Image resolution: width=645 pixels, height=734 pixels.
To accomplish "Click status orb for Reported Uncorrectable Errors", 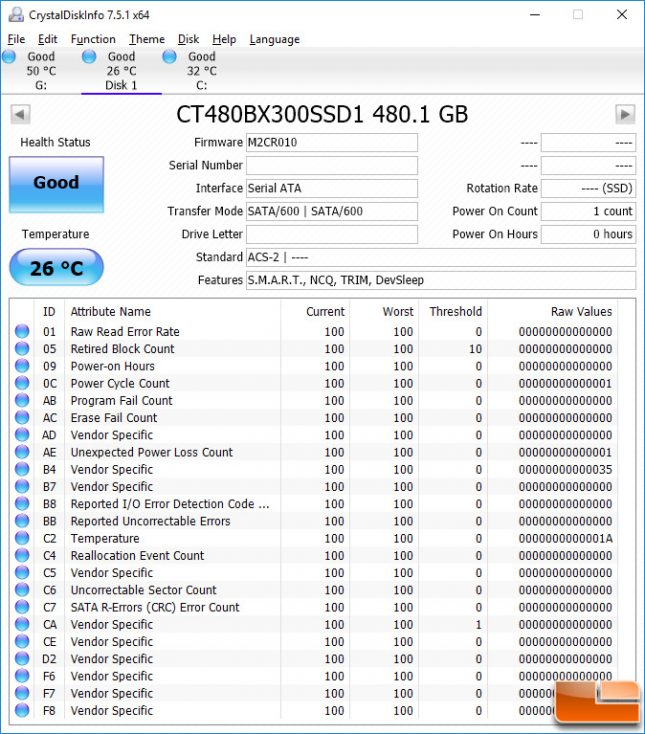I will (x=22, y=521).
